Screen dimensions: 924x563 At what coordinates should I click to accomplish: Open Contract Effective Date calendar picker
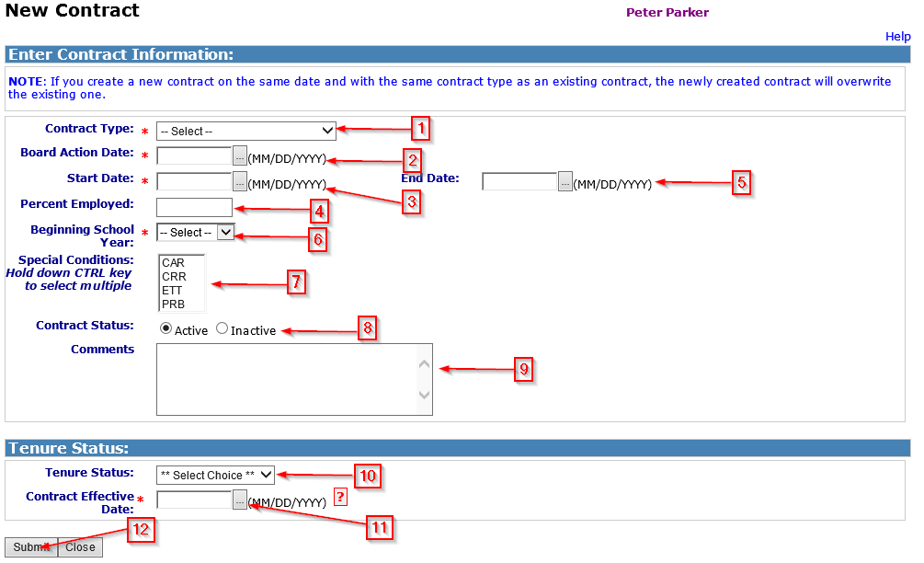click(240, 500)
